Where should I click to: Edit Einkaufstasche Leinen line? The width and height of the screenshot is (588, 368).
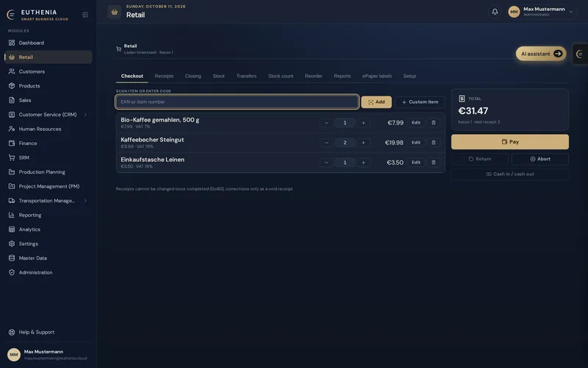(416, 163)
